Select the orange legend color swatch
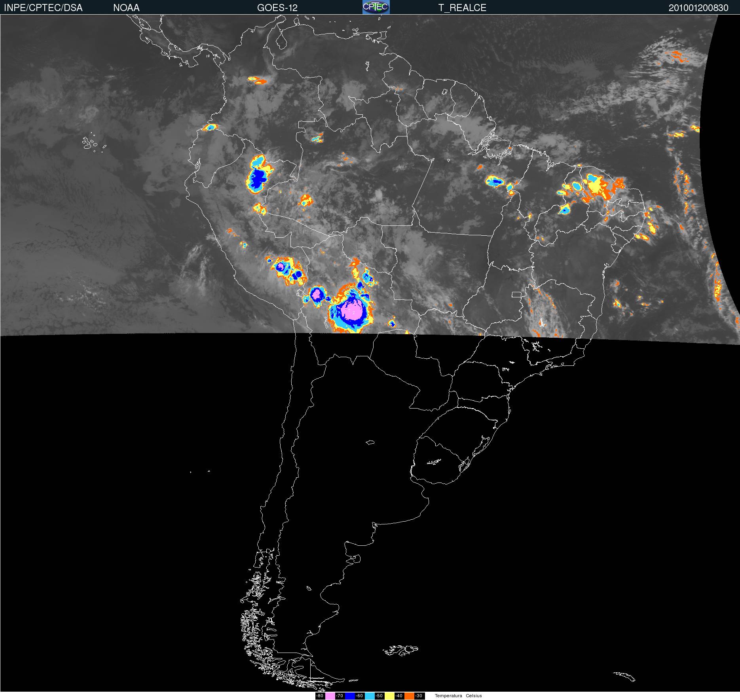Viewport: 740px width, 700px height. click(x=409, y=696)
